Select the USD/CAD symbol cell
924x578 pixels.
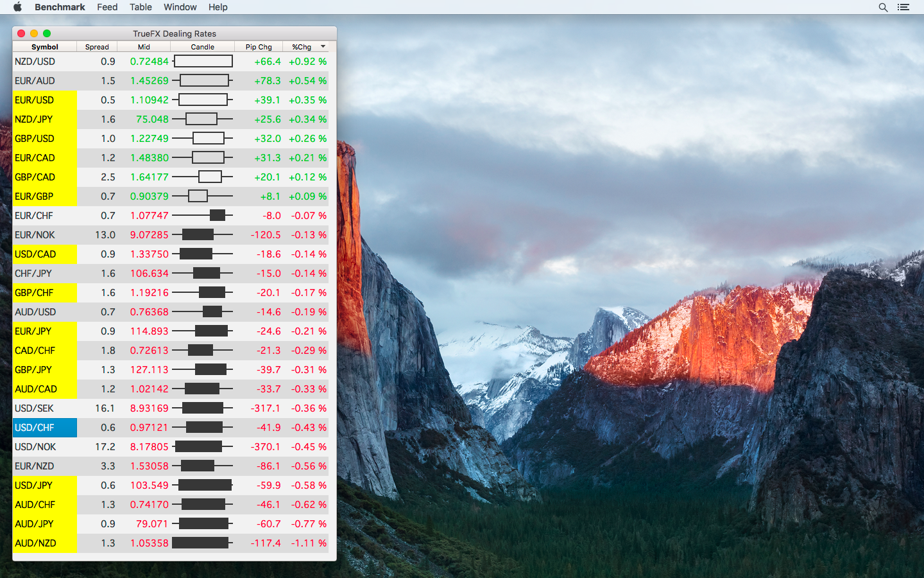tap(45, 254)
